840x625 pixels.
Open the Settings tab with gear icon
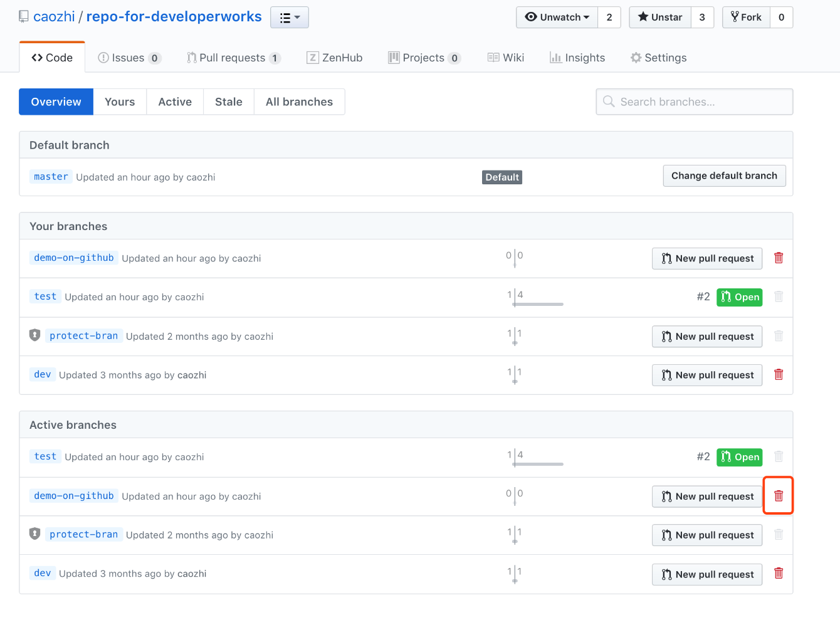pos(658,58)
